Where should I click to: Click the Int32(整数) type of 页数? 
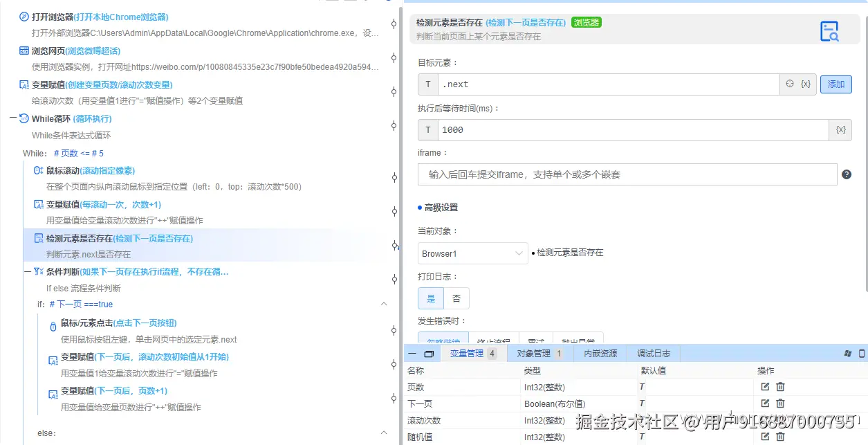(544, 387)
